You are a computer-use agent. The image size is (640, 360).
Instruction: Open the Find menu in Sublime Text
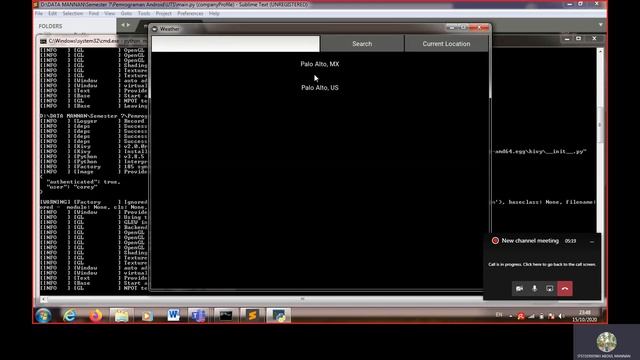click(94, 13)
